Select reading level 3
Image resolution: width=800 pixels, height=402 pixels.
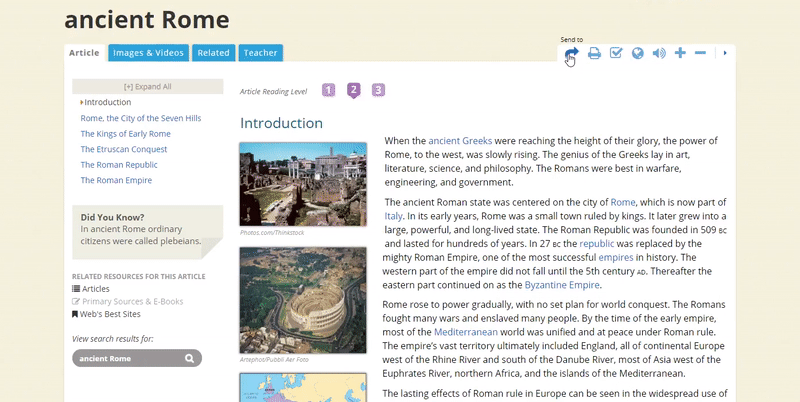click(378, 91)
